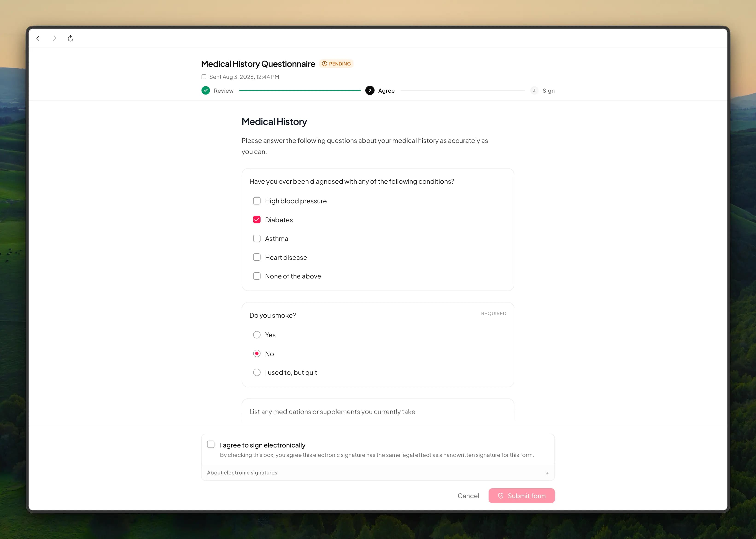Select the Heart disease checkbox

[257, 257]
